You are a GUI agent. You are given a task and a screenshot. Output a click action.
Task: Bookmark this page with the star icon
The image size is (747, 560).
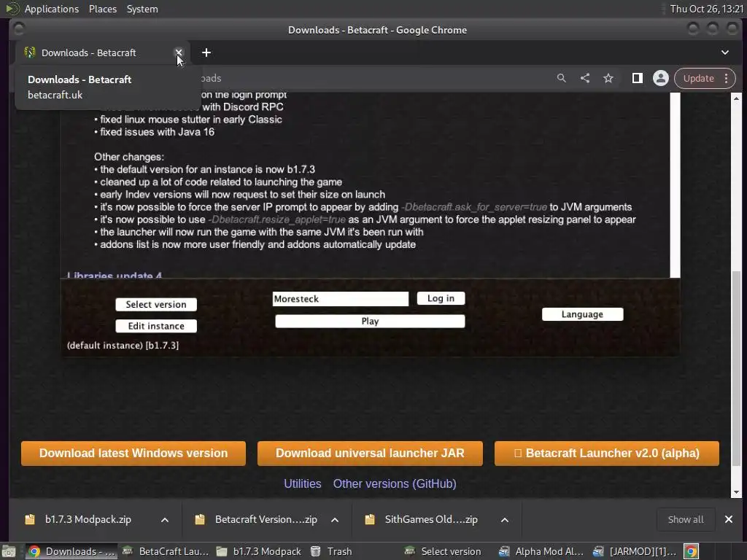(608, 78)
